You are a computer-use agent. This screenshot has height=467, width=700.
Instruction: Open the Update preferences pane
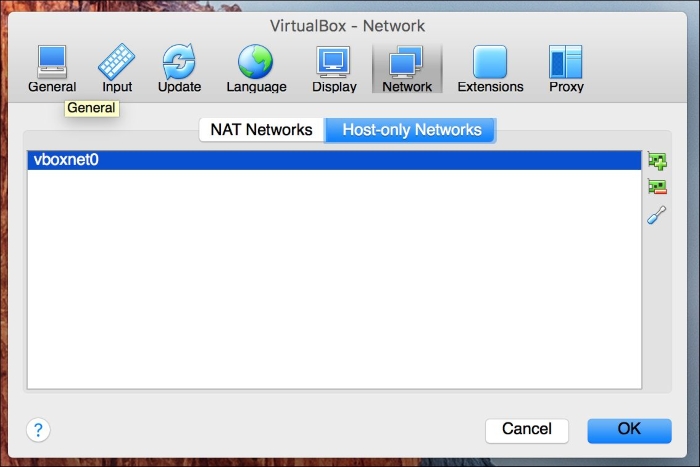point(179,69)
